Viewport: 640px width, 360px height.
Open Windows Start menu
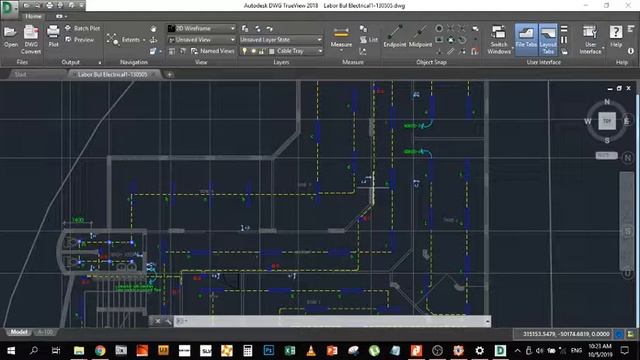(x=11, y=350)
